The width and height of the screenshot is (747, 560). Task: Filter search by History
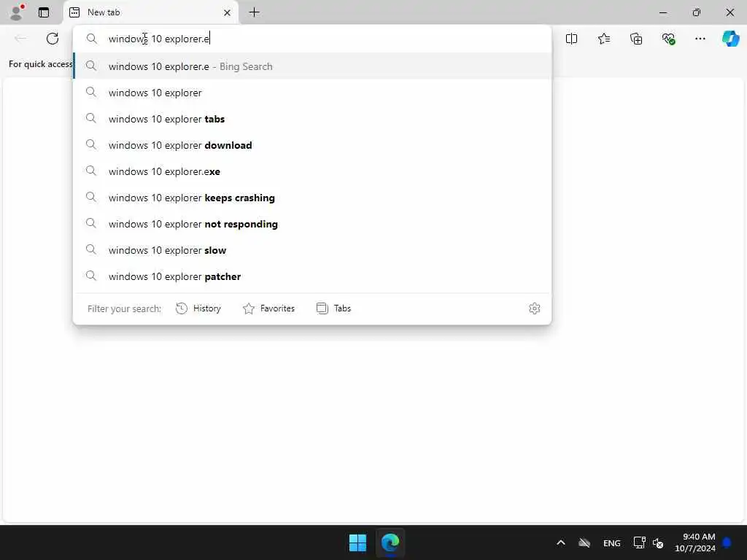(x=198, y=308)
